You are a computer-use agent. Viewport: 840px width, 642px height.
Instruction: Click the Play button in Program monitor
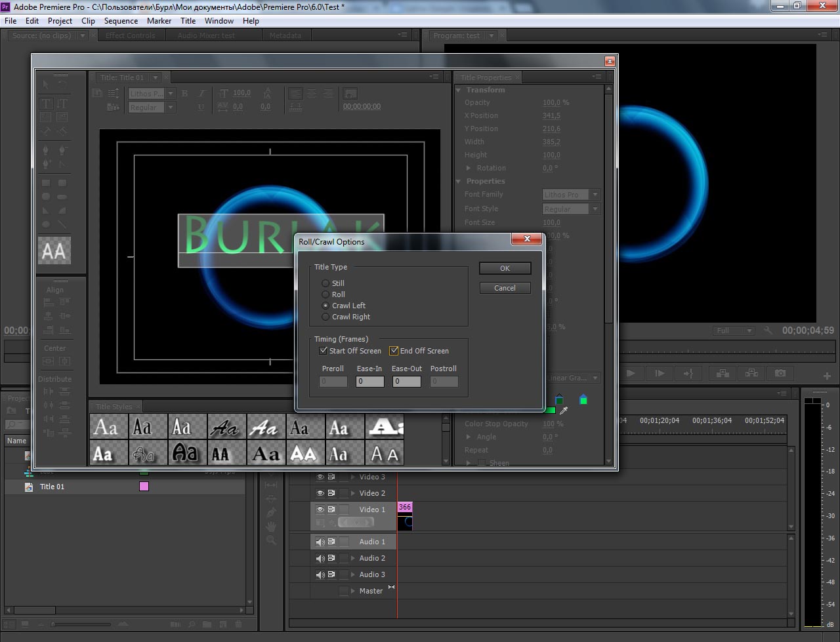click(x=631, y=373)
